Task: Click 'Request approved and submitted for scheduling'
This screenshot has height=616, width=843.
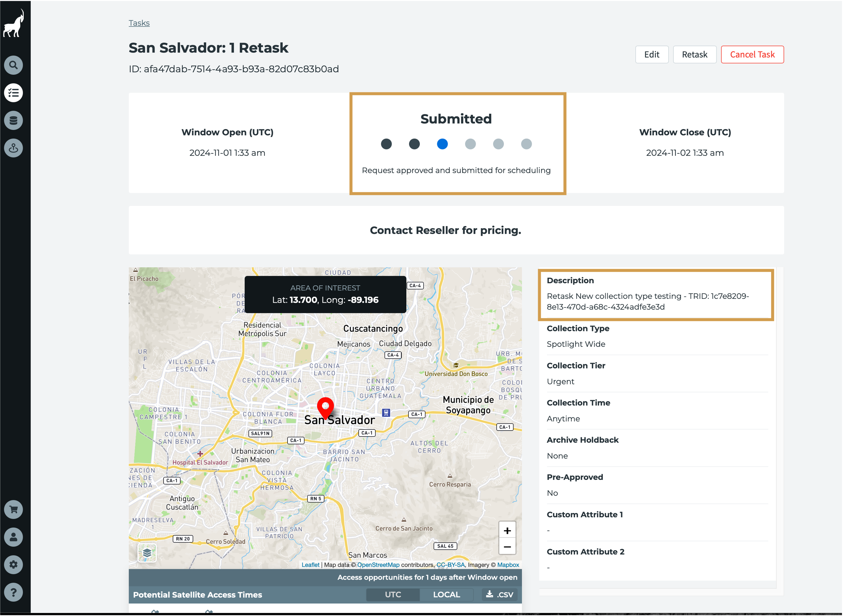Action: pos(456,170)
